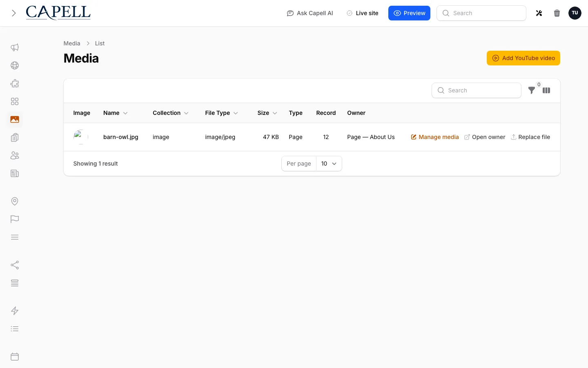The height and width of the screenshot is (368, 588).
Task: Open the map pin locations icon
Action: 15,201
